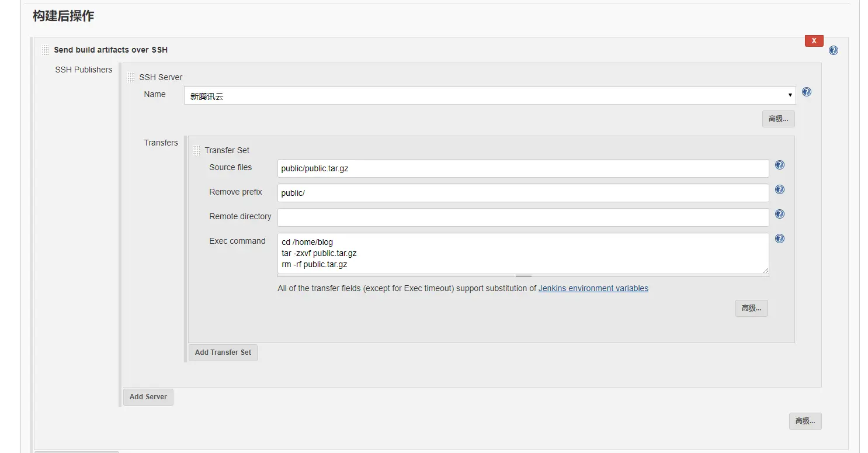
Task: Click into the Exec command textarea
Action: pyautogui.click(x=523, y=253)
